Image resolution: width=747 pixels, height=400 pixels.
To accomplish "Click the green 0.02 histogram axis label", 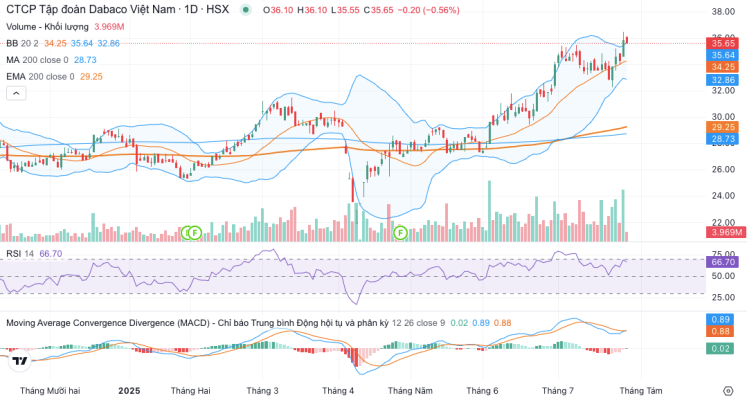I will (x=720, y=349).
